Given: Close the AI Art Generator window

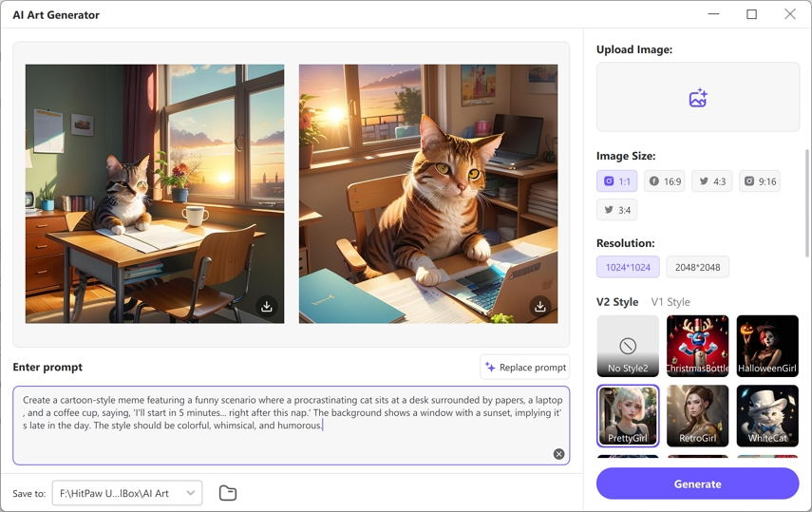Looking at the screenshot, I should tap(790, 14).
